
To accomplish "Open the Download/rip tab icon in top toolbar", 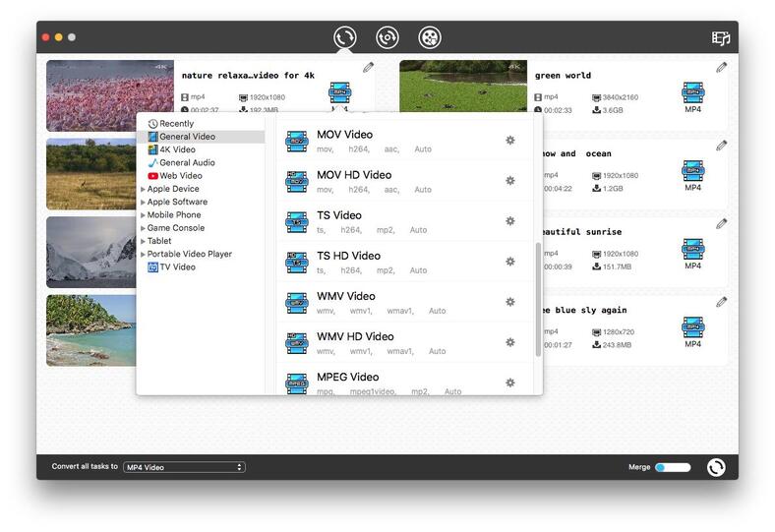I will click(x=387, y=37).
